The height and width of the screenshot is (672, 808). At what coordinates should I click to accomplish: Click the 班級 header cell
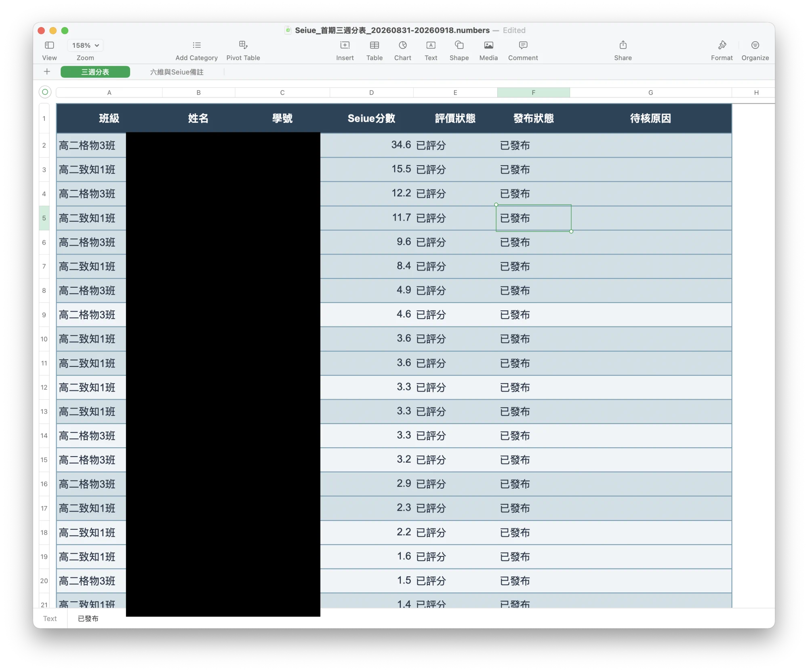click(109, 118)
